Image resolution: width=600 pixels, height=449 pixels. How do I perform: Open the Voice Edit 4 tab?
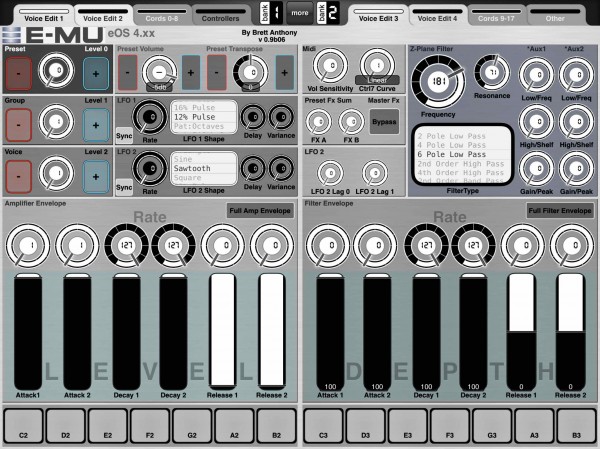tap(437, 15)
